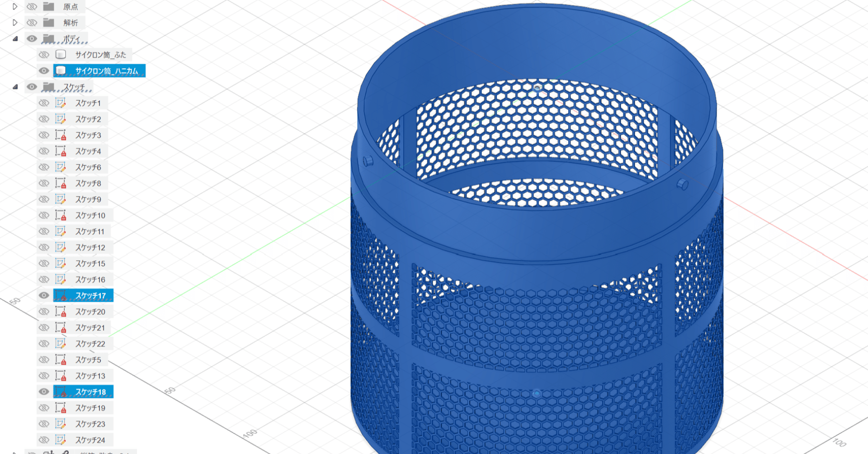
Task: Click the folder icon of the スケッチ group
Action: [47, 87]
